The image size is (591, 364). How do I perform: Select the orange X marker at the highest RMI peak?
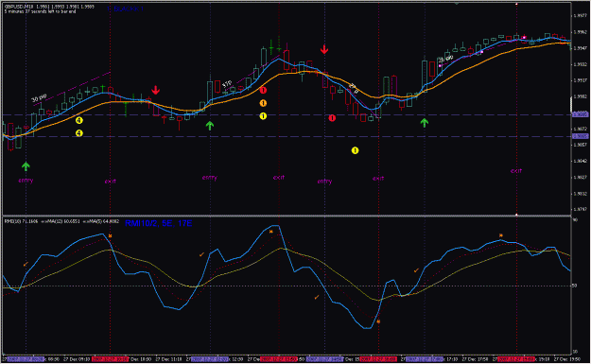click(271, 232)
